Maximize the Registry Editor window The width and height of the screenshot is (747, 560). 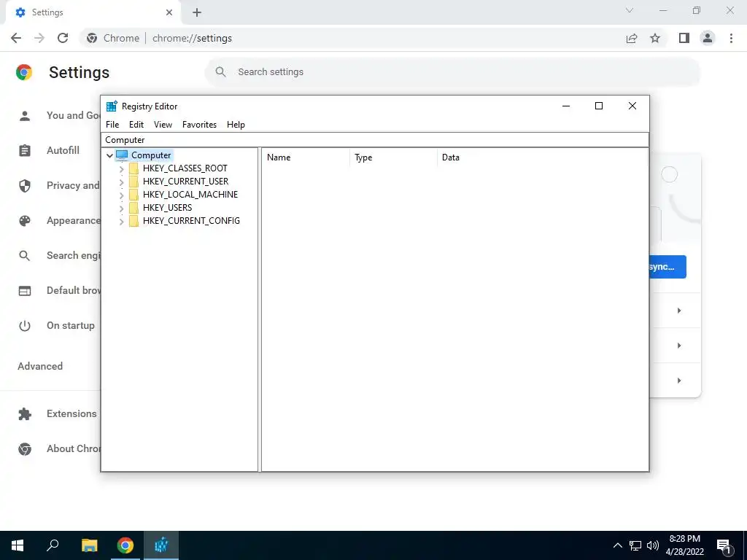(599, 106)
